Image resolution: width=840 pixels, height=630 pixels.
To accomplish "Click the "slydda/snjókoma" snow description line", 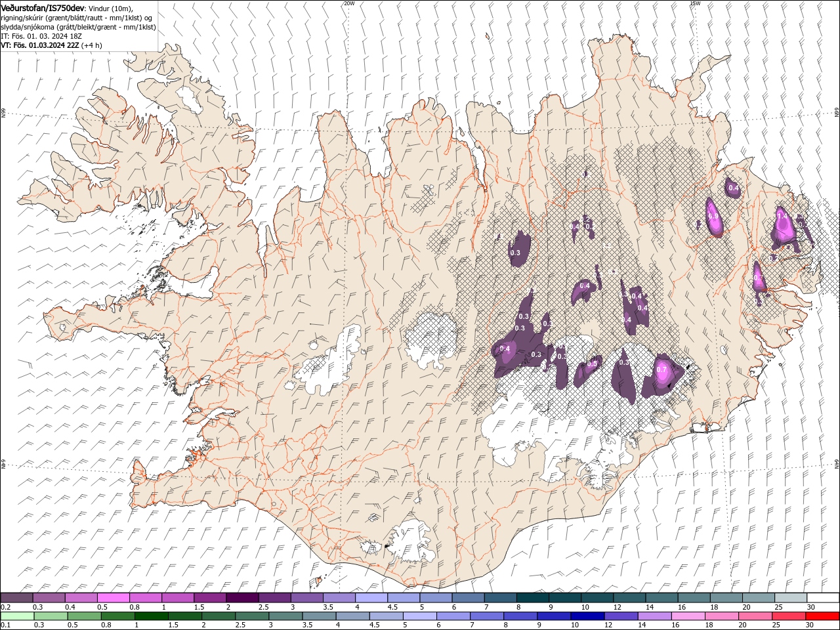I will coord(78,27).
